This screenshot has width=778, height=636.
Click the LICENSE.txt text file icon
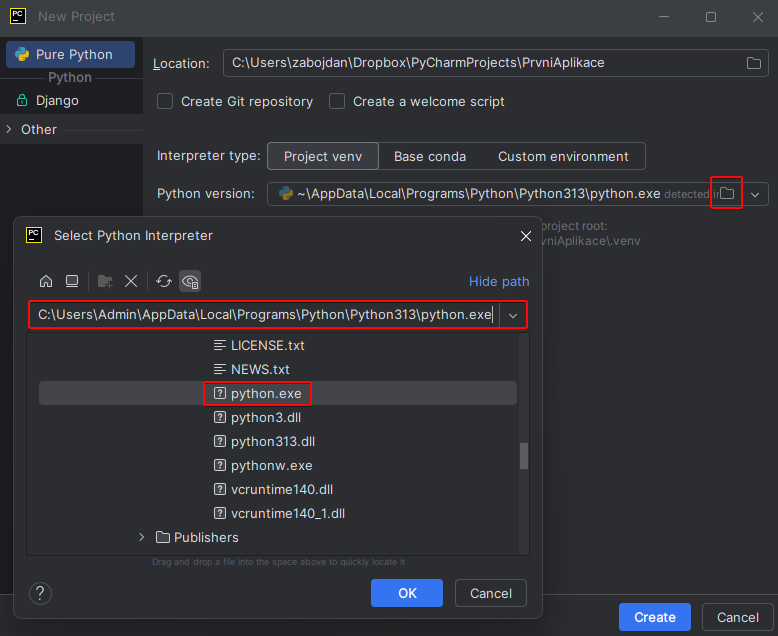pyautogui.click(x=220, y=345)
